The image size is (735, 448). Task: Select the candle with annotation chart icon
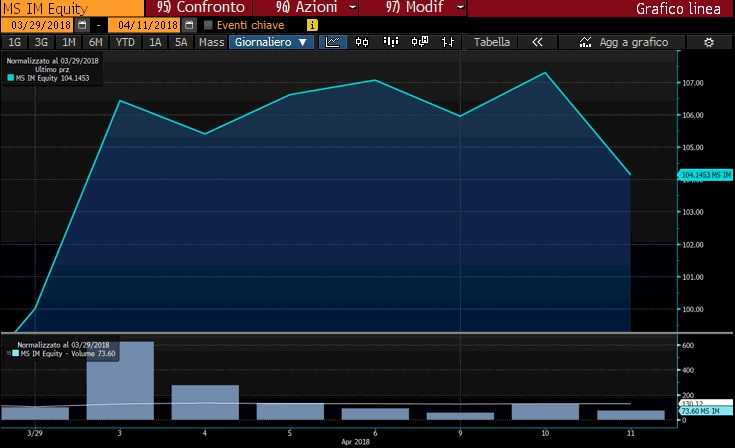pos(420,42)
